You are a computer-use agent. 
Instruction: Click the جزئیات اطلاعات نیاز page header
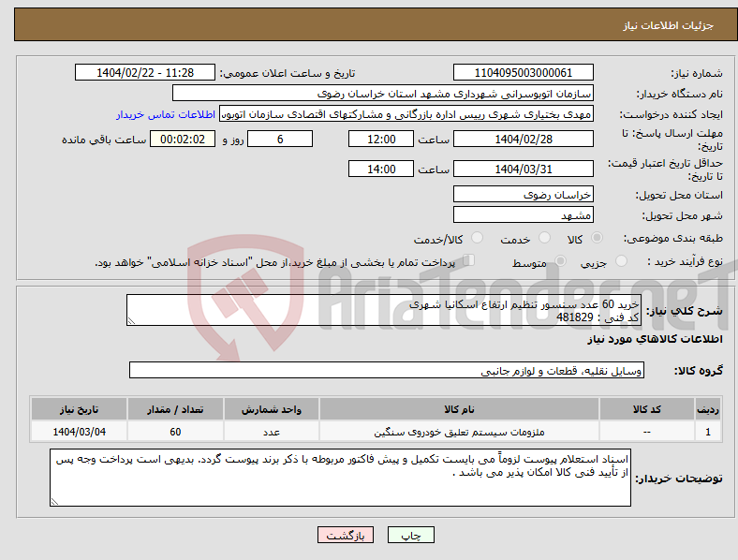[x=668, y=25]
